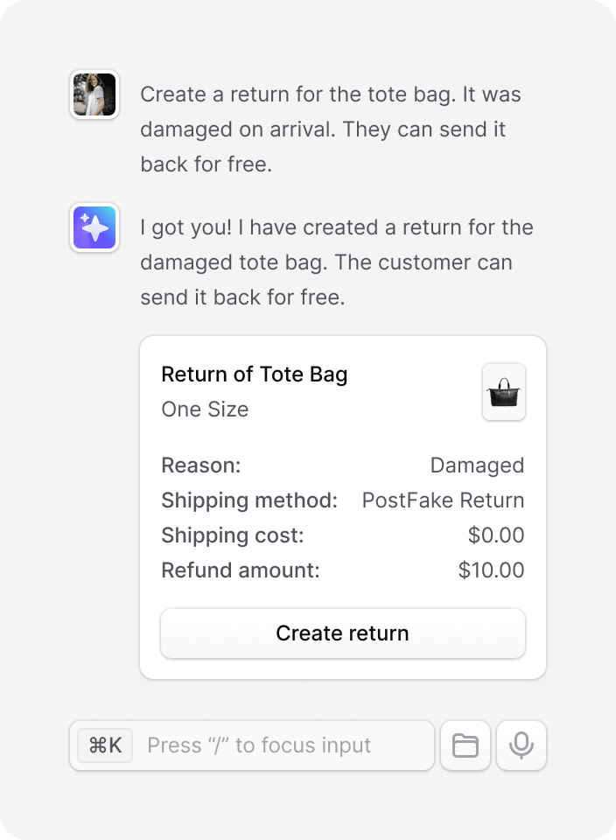Click the "PostFake Return" shipping method value
The image size is (616, 840).
pyautogui.click(x=443, y=500)
